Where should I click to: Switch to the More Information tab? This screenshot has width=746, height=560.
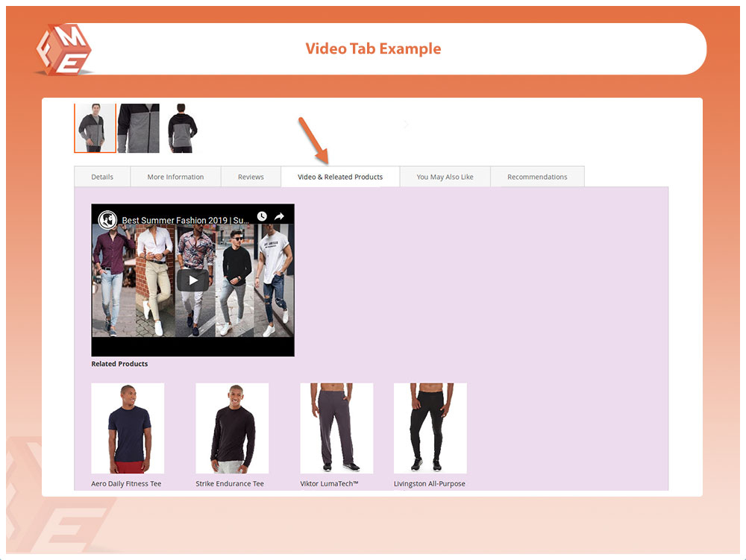pos(175,177)
